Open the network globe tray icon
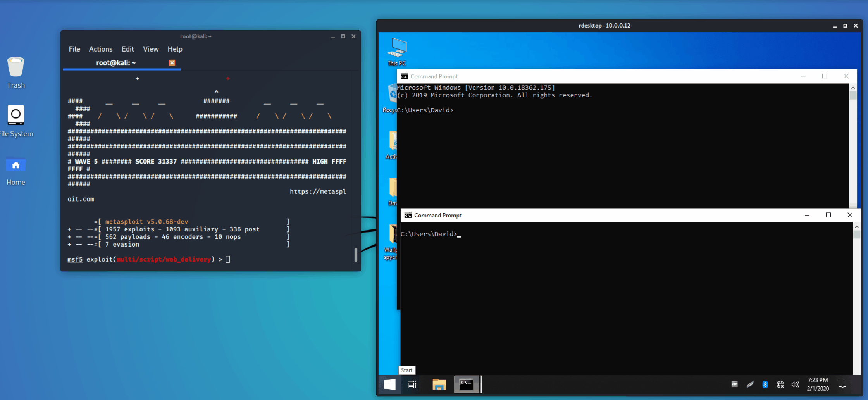Viewport: 868px width, 400px height. click(780, 384)
